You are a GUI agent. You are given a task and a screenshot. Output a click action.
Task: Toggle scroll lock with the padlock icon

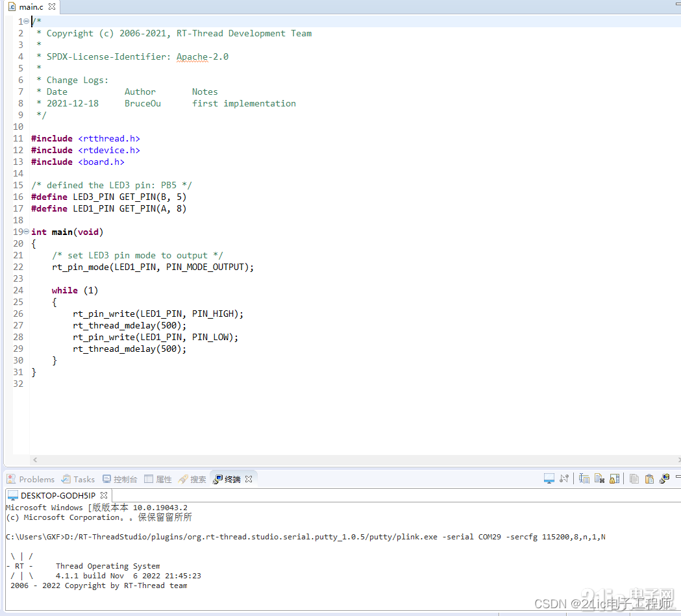point(615,478)
